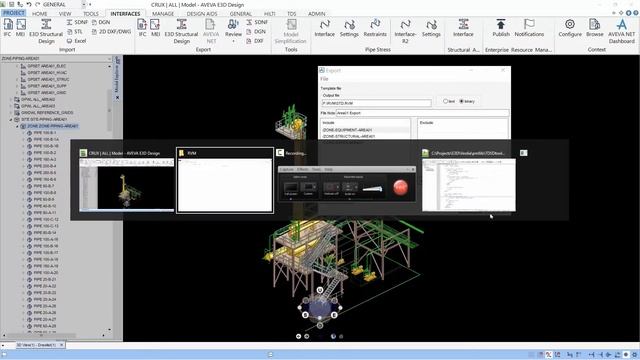
Task: Click SDNF in the Import group
Action: pyautogui.click(x=77, y=22)
